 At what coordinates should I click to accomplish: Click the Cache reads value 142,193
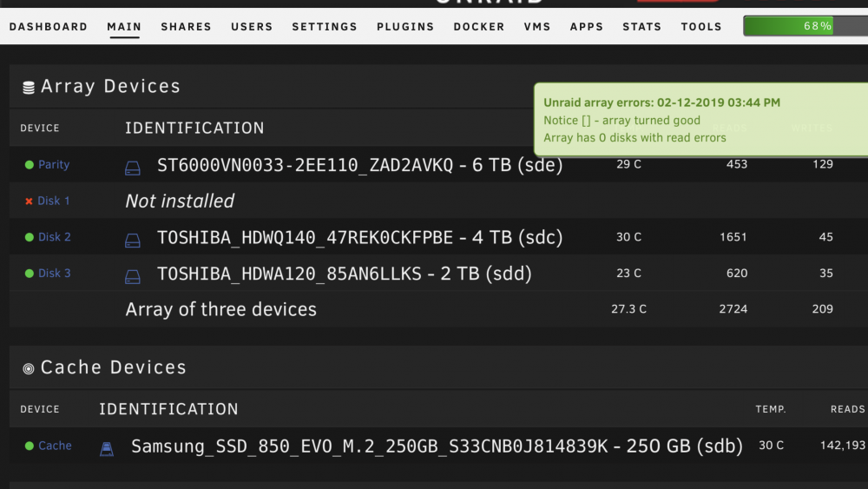click(x=843, y=446)
